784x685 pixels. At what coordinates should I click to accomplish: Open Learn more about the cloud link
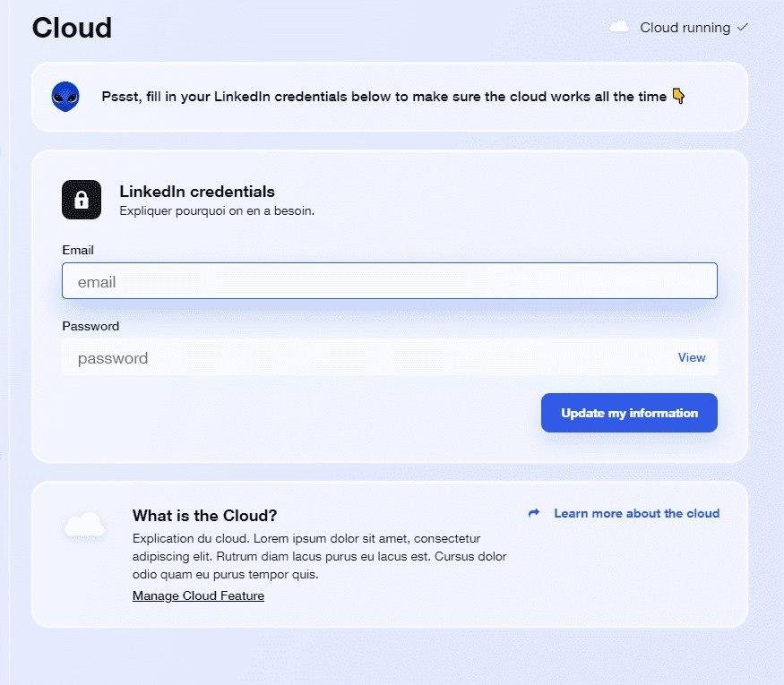pyautogui.click(x=636, y=513)
